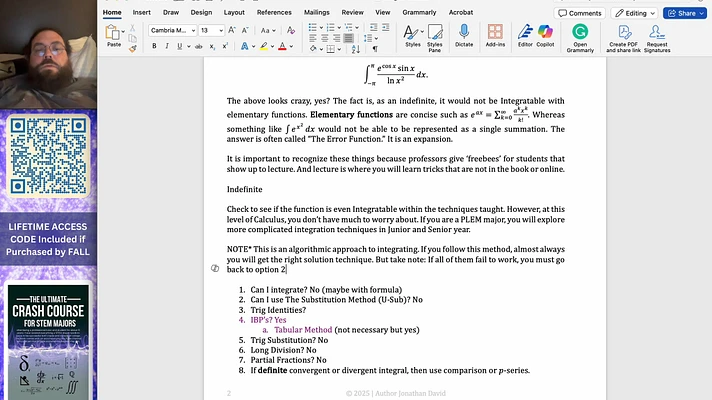Viewport: 712px width, 400px height.
Task: Start Dictate with the microphone
Action: (464, 35)
